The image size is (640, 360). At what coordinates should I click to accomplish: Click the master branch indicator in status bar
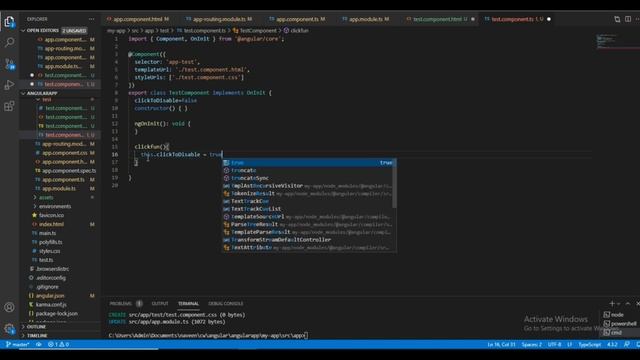pyautogui.click(x=17, y=344)
